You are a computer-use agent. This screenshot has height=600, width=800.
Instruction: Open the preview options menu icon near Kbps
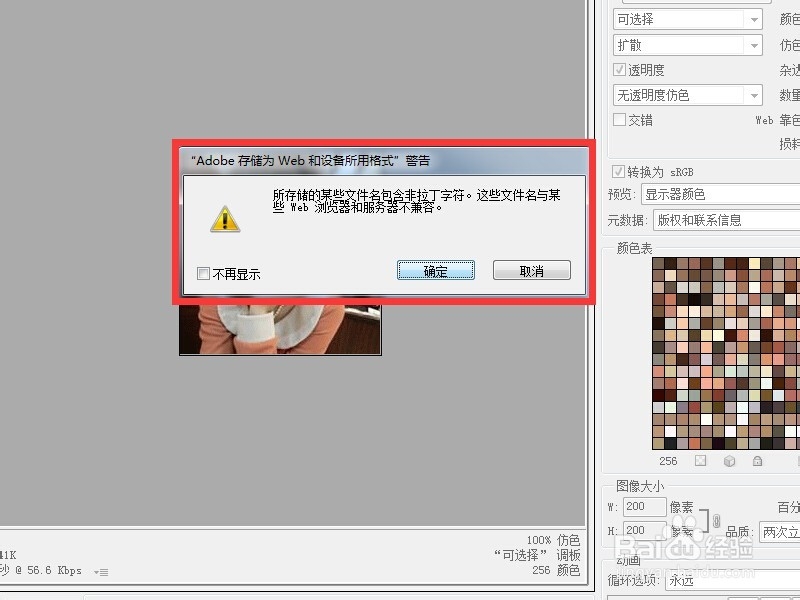pyautogui.click(x=101, y=572)
